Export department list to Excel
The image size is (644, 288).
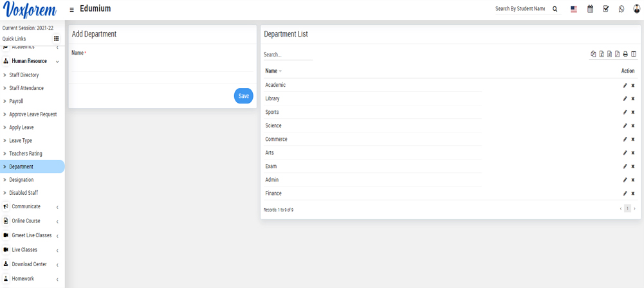pyautogui.click(x=602, y=55)
